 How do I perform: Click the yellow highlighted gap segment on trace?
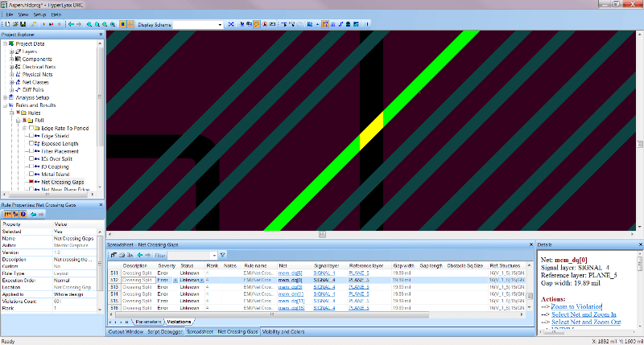[x=372, y=133]
